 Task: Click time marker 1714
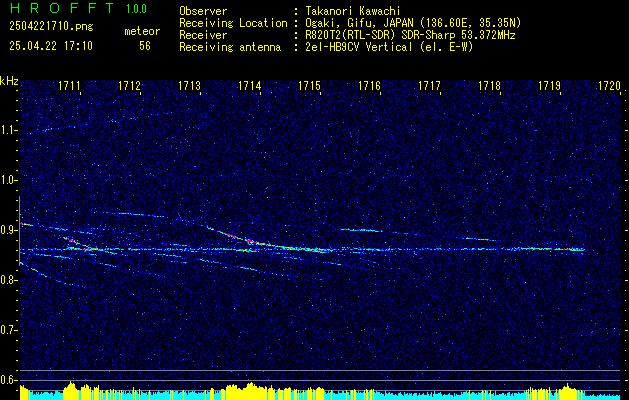(249, 86)
